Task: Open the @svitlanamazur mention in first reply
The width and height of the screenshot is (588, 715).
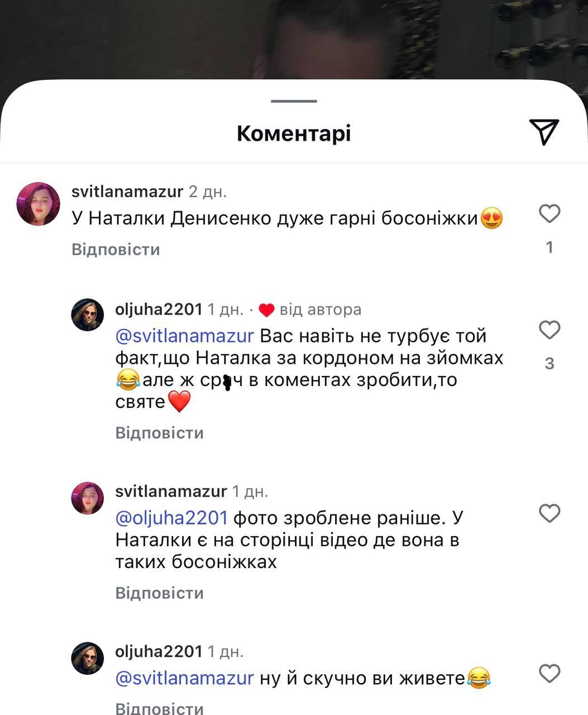Action: pyautogui.click(x=184, y=336)
